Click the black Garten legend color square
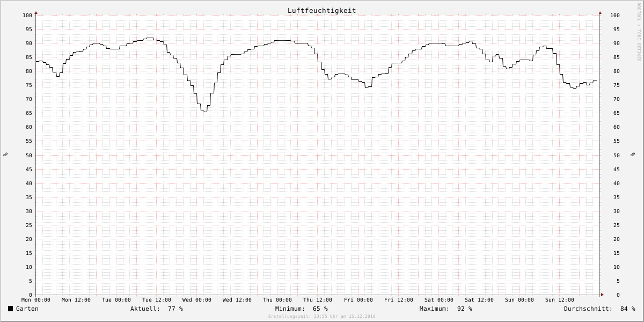The height and width of the screenshot is (322, 644). [10, 309]
